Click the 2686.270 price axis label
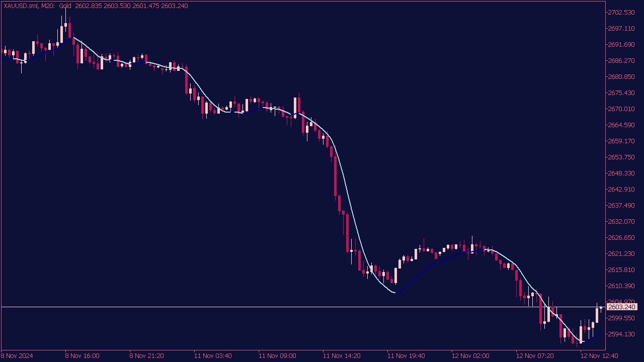 coord(622,60)
